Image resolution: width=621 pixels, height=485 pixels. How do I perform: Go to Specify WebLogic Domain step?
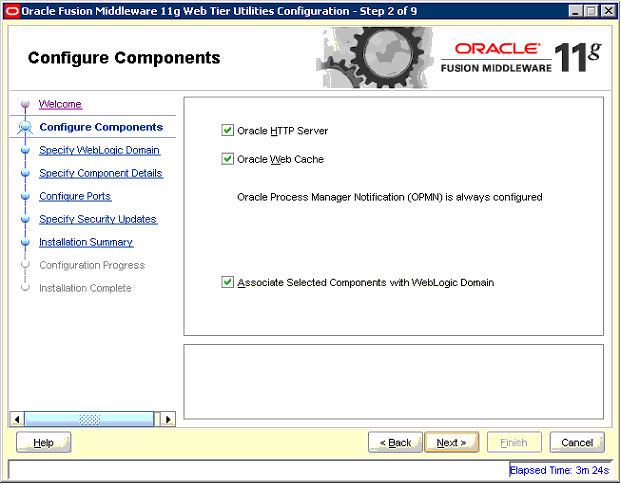point(99,150)
